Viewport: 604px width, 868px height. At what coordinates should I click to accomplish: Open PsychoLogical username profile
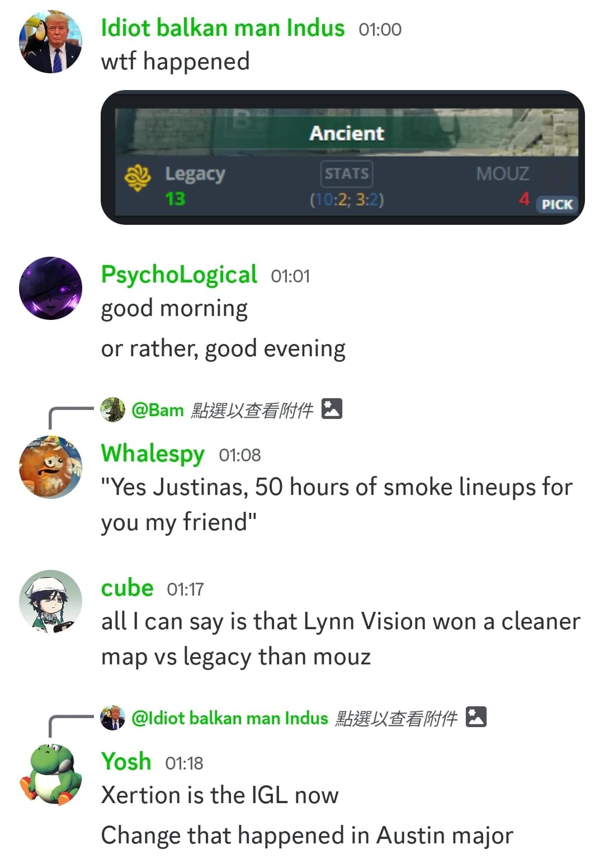179,275
